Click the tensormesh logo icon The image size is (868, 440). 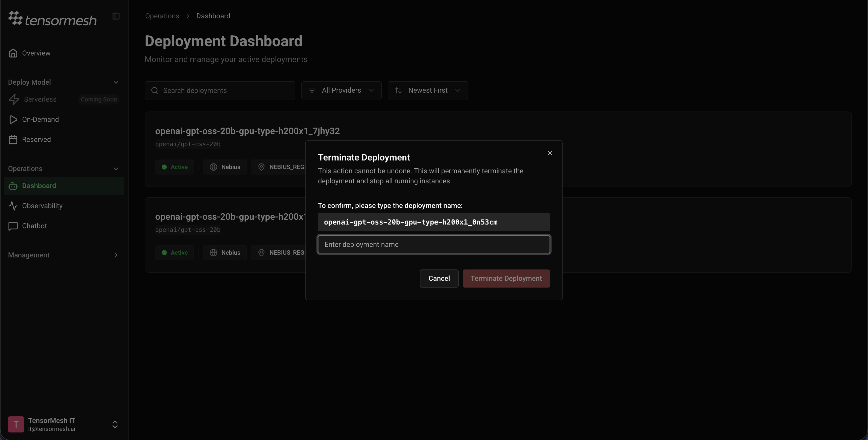click(16, 18)
